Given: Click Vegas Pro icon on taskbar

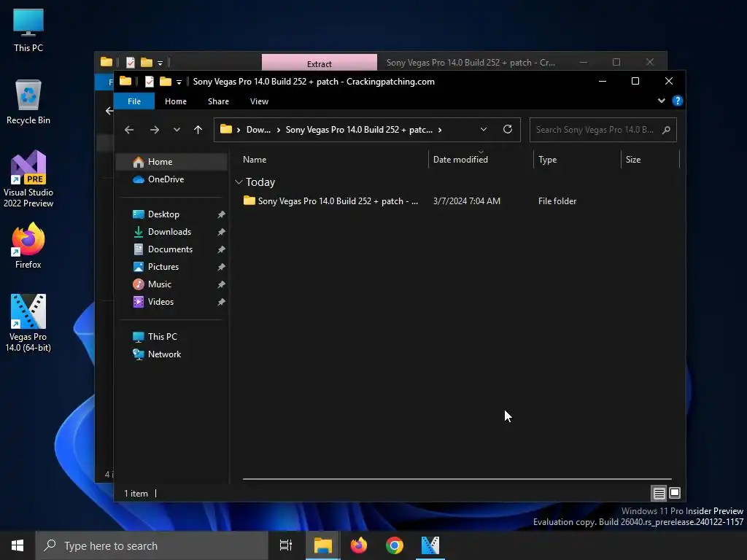Looking at the screenshot, I should point(430,545).
